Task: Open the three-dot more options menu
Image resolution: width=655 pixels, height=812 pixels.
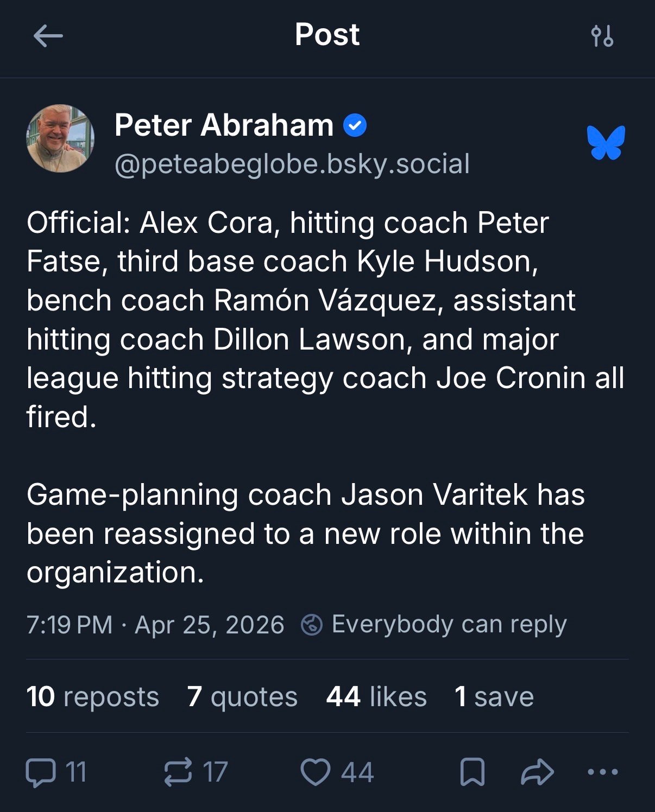Action: click(x=603, y=772)
